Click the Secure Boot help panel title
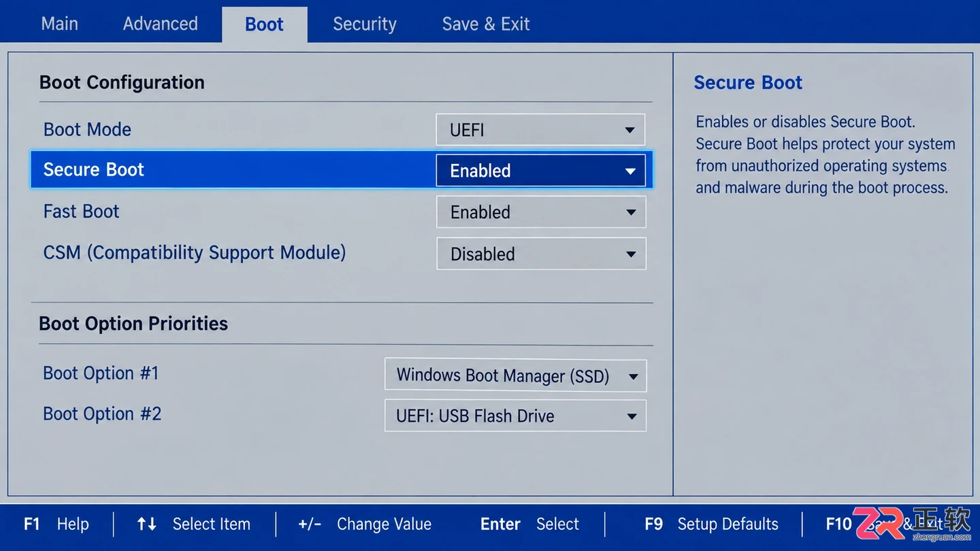This screenshot has height=551, width=980. click(x=748, y=82)
